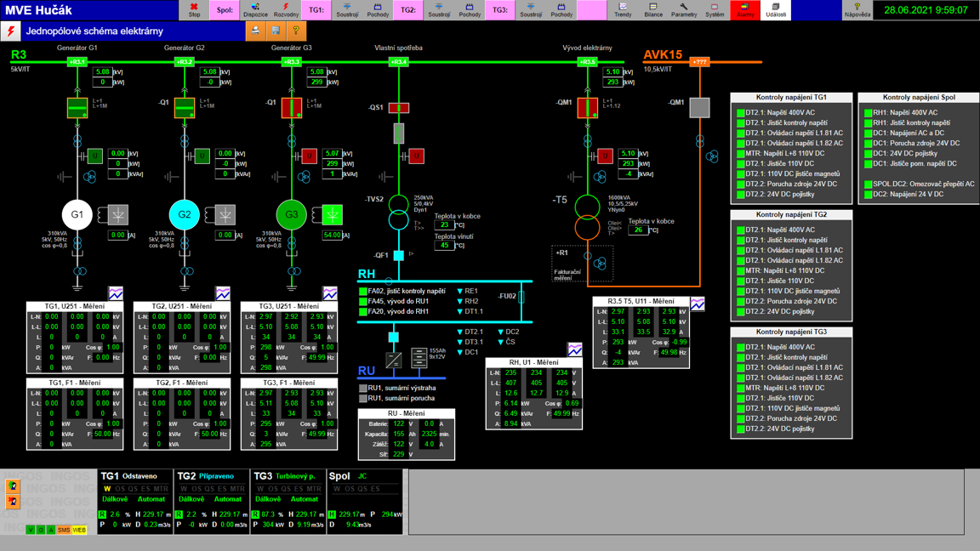980x551 pixels.
Task: Open the Trendy charts view
Action: coord(623,10)
